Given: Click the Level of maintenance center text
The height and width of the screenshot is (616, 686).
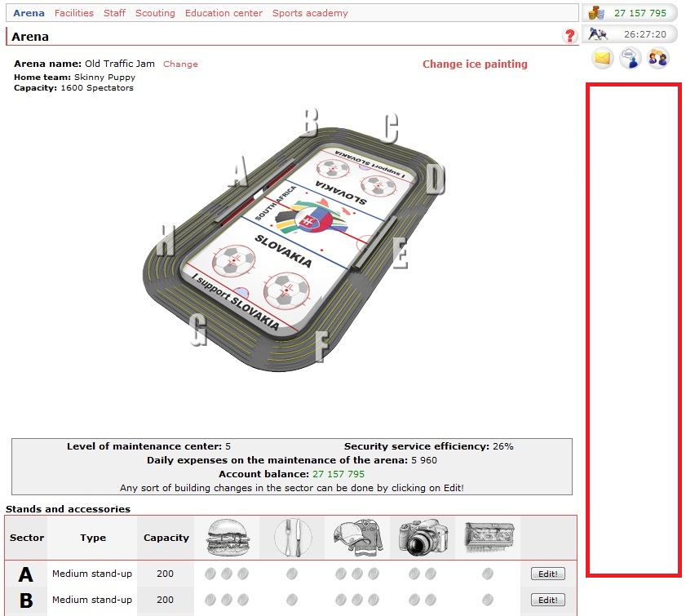Looking at the screenshot, I should [148, 446].
